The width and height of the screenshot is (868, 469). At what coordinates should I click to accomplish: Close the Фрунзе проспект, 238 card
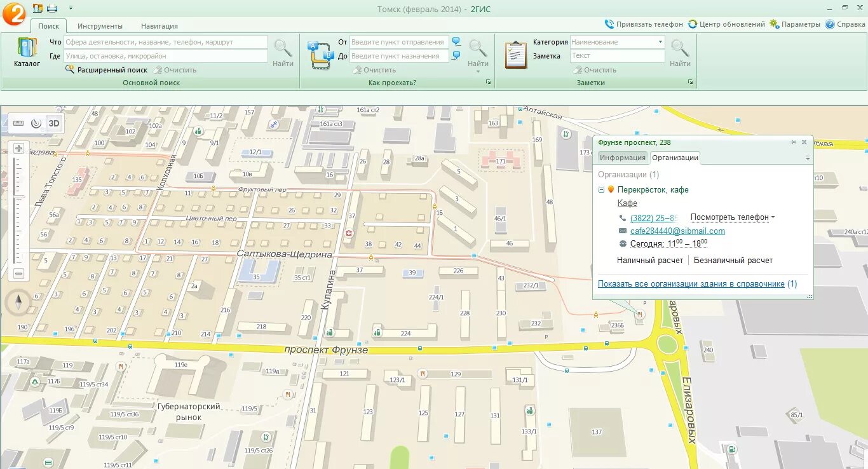pyautogui.click(x=804, y=142)
